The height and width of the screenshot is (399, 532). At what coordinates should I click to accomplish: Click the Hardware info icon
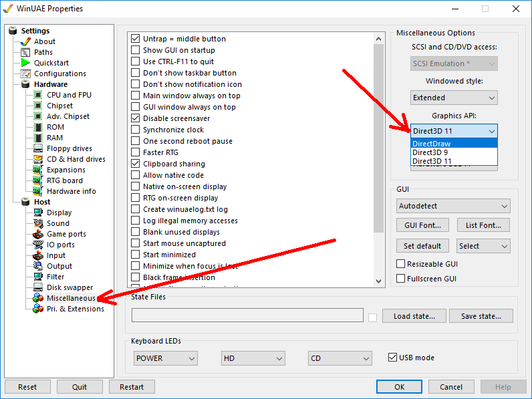38,191
